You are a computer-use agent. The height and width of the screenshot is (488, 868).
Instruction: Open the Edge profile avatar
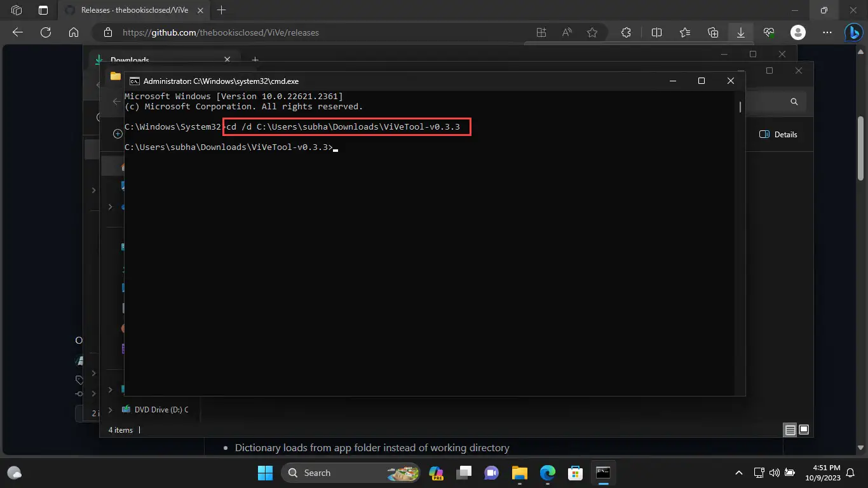pos(798,32)
